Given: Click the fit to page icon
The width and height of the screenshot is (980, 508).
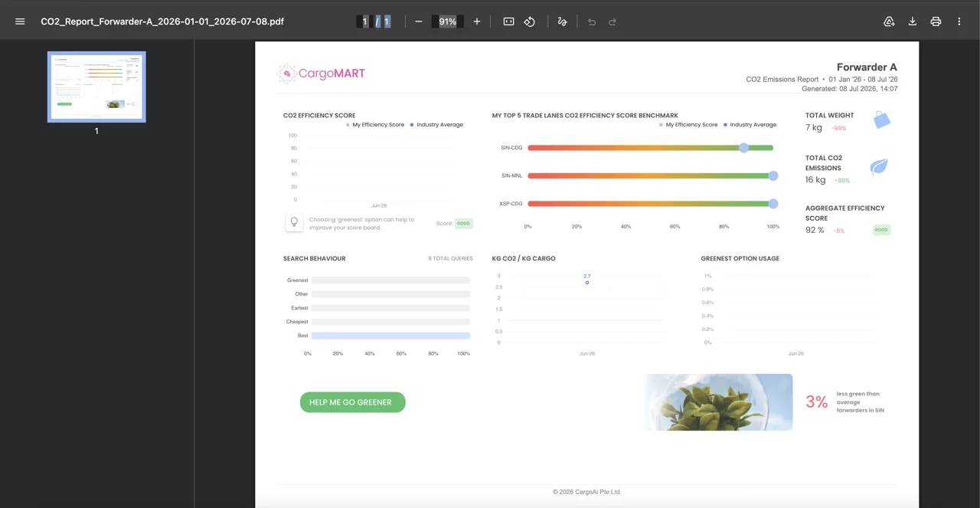Looking at the screenshot, I should tap(508, 21).
